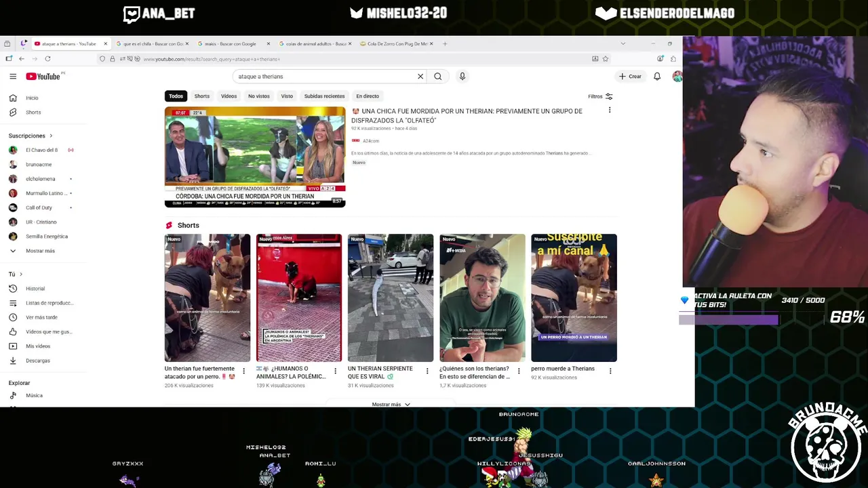
Task: Play short HUMANOS O ANIMALES polémica
Action: click(x=299, y=298)
